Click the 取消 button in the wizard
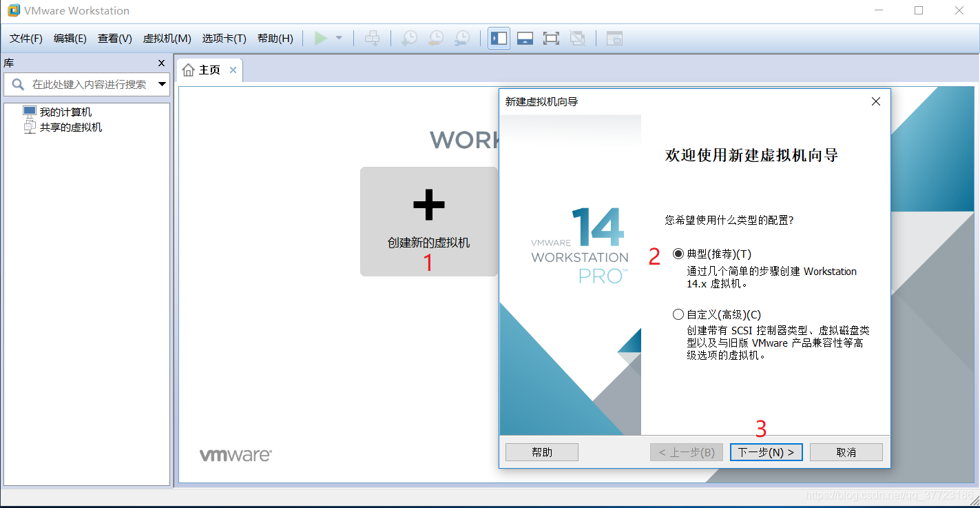The image size is (980, 508). pos(846,452)
